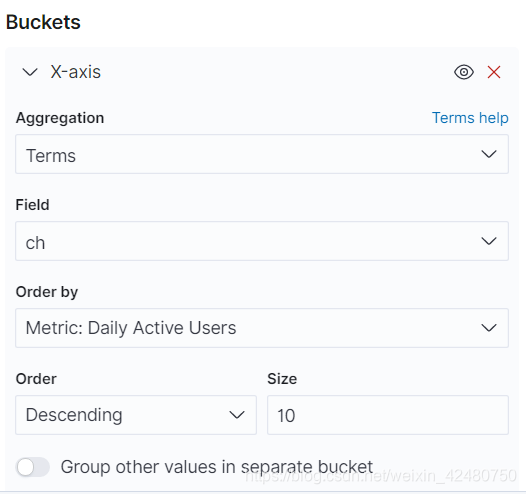Screen dimensions: 526x494
Task: Toggle X-axis visibility with the eye icon
Action: 464,72
